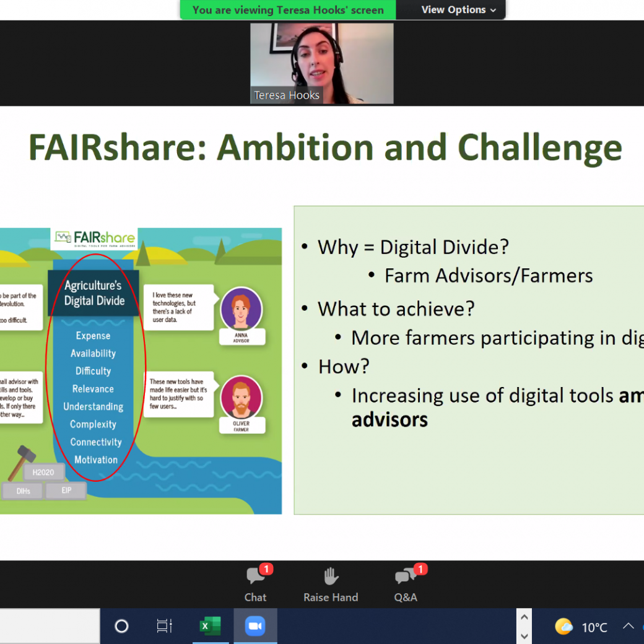
Task: Click the word 'Connectivity' in the infographic
Action: tap(96, 442)
